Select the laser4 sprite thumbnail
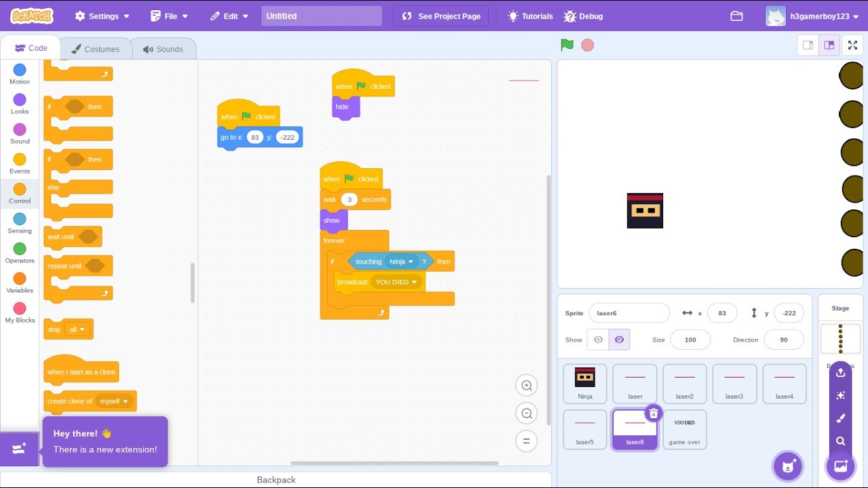The image size is (868, 488). [x=785, y=384]
